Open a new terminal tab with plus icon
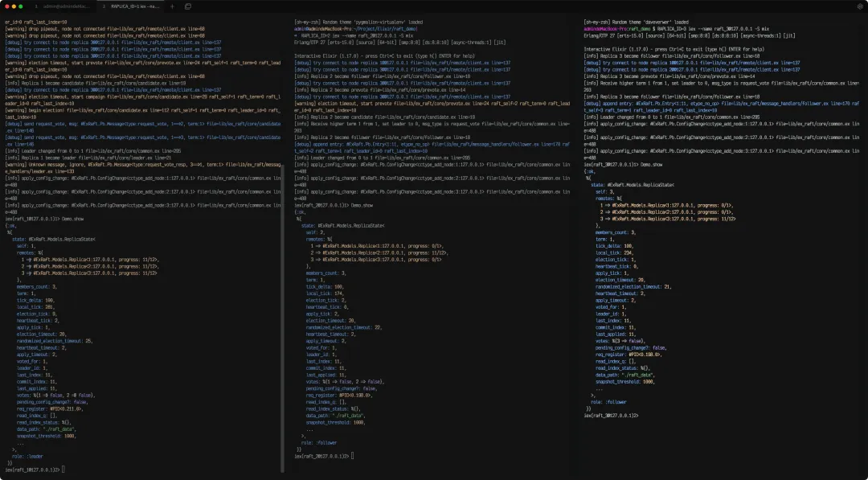The height and width of the screenshot is (480, 868). coord(172,6)
